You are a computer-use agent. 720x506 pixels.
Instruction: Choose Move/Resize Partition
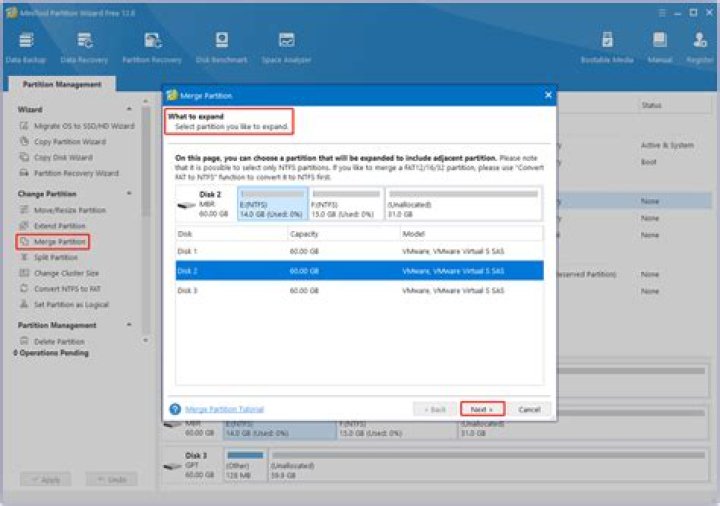coord(70,210)
